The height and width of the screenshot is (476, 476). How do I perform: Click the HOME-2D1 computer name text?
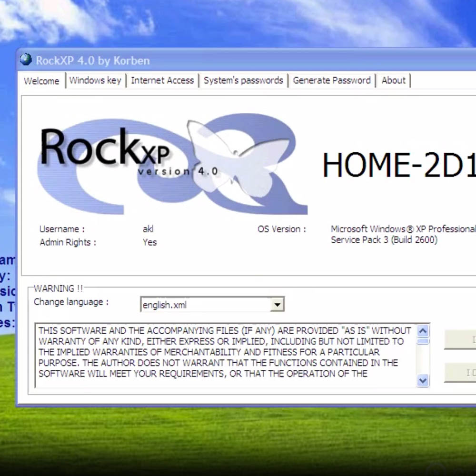tap(399, 165)
